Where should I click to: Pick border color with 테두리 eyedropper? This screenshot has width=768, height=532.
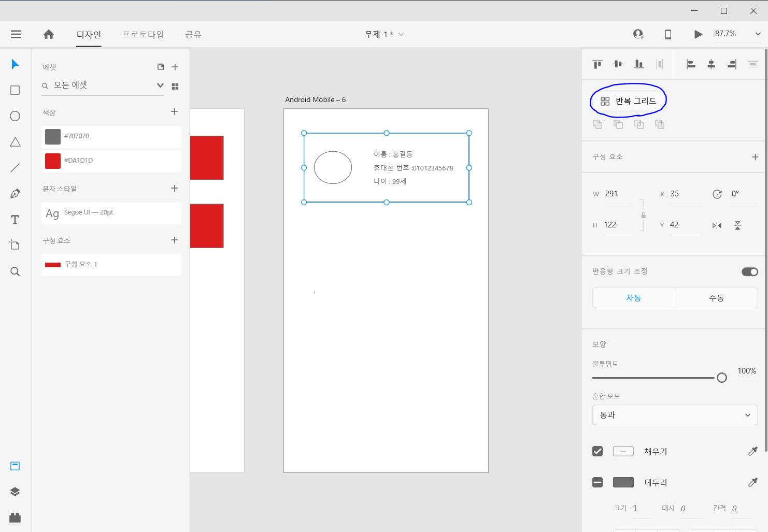pyautogui.click(x=753, y=482)
